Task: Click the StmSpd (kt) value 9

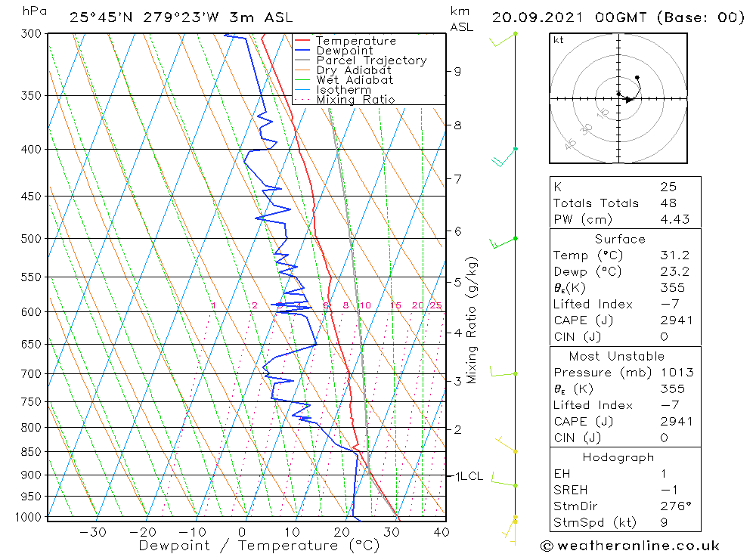Action: (x=664, y=522)
